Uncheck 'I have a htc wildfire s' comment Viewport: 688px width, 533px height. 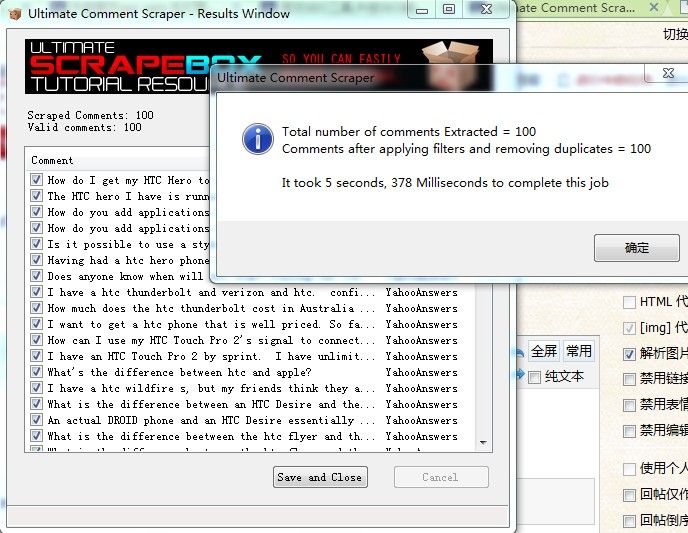(x=36, y=388)
